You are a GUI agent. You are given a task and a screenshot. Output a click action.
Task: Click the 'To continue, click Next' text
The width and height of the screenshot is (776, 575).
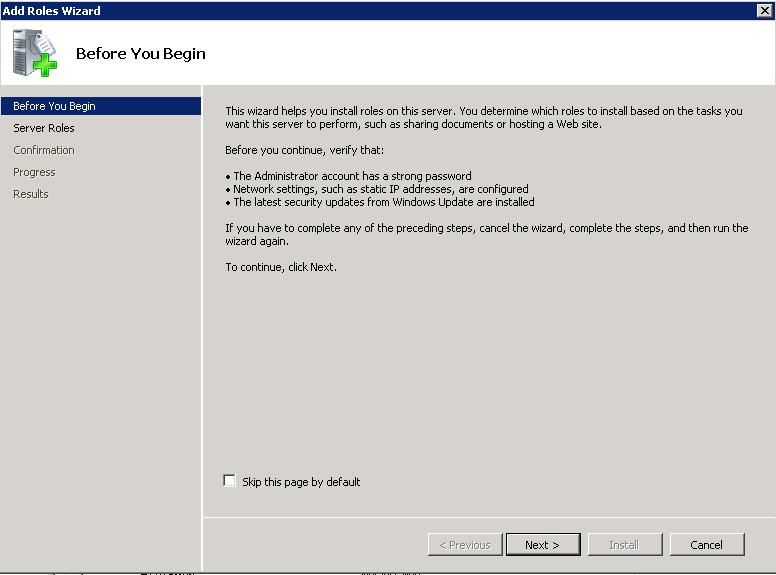[281, 267]
